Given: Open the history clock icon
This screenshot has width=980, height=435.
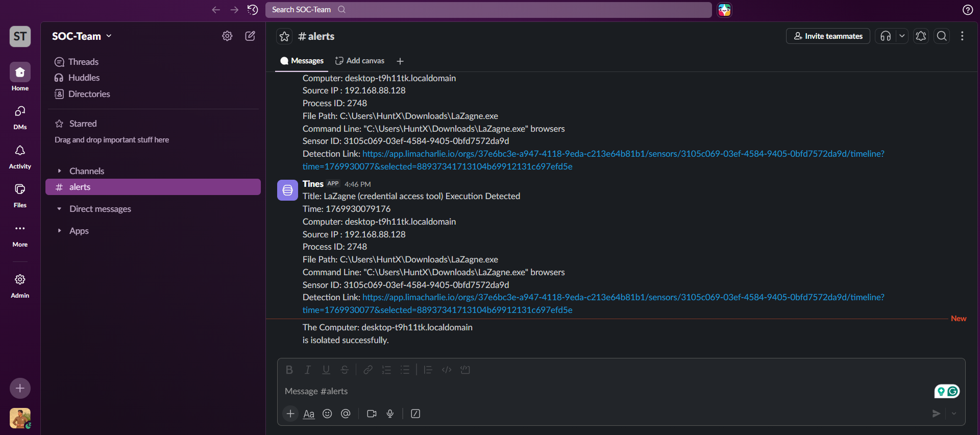Looking at the screenshot, I should (253, 10).
